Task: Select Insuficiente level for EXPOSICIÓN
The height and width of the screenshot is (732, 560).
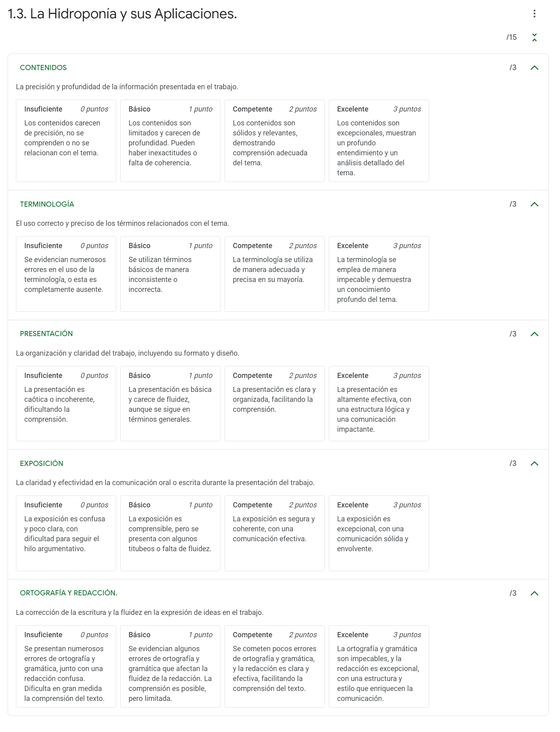Action: tap(66, 533)
